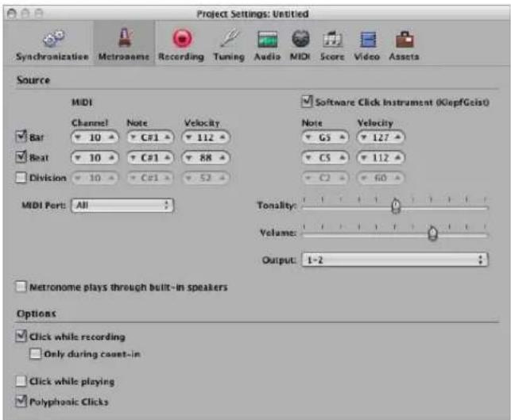
Task: Open Tuning settings tuning fork icon
Action: 230,38
